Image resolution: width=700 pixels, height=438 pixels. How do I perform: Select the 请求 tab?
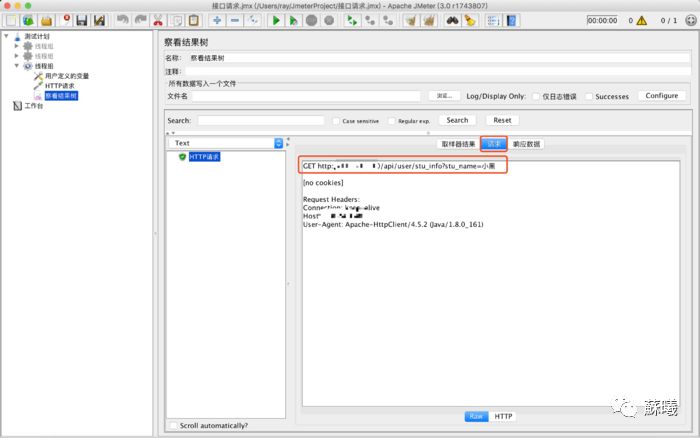click(x=494, y=144)
